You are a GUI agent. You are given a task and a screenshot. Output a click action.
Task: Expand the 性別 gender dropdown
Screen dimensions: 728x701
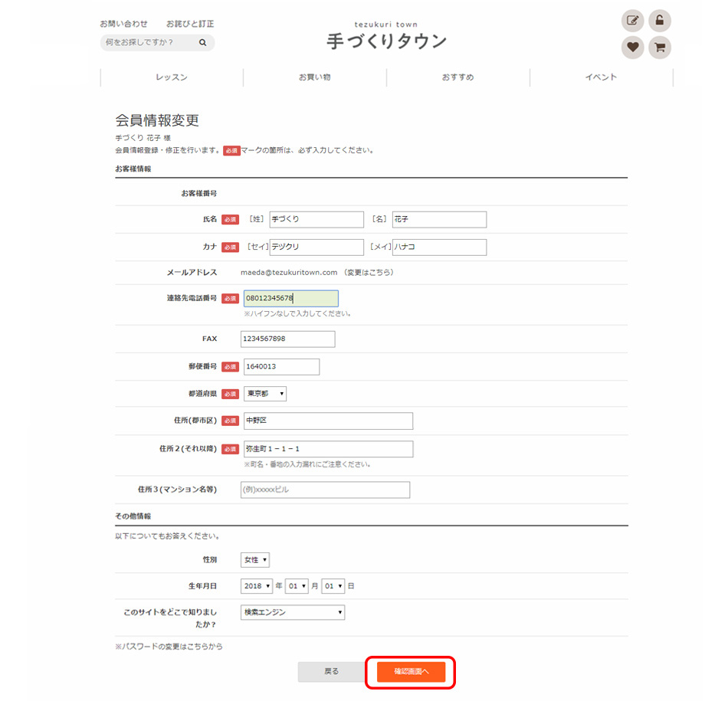(255, 560)
